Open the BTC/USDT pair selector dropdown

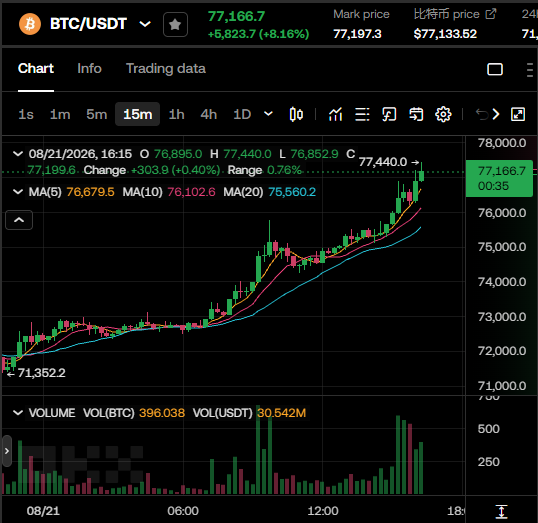145,24
